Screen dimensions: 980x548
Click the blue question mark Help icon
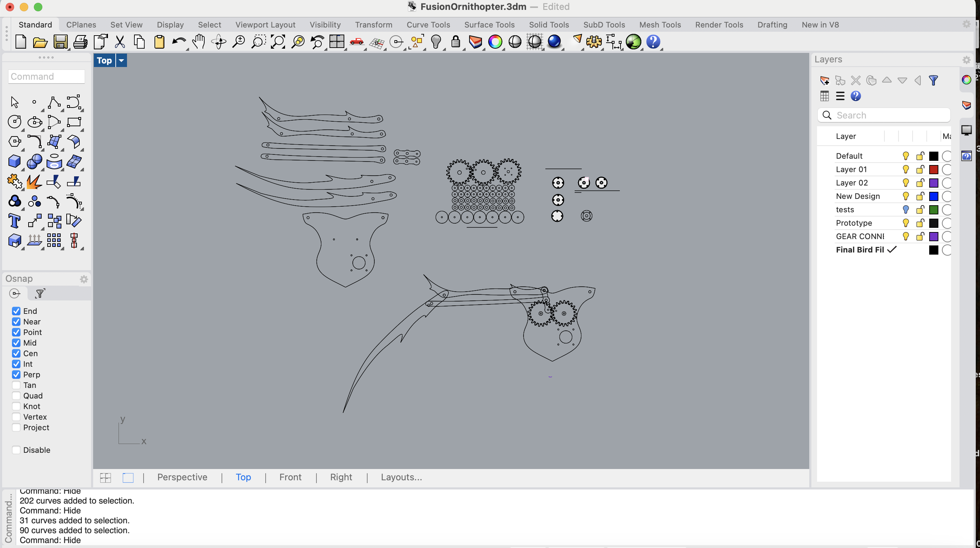coord(653,42)
